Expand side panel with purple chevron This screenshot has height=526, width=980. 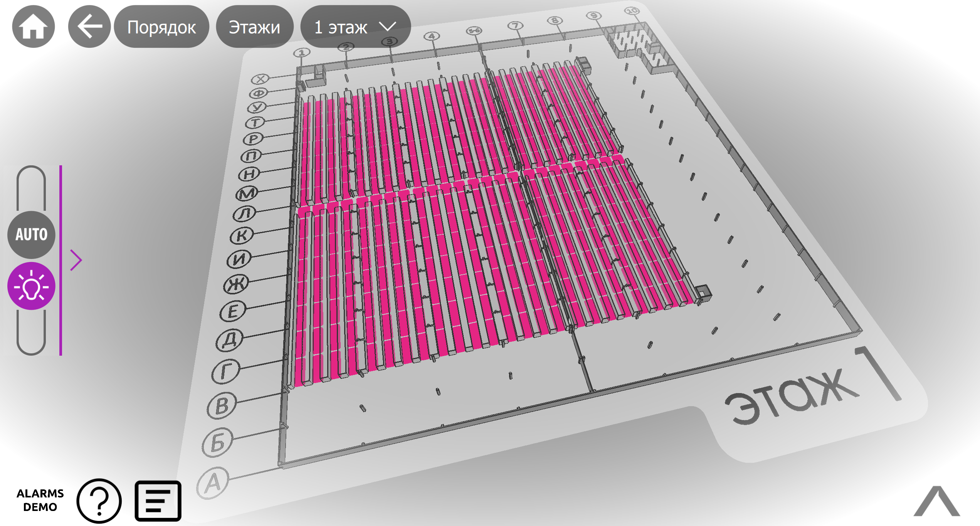tap(76, 260)
